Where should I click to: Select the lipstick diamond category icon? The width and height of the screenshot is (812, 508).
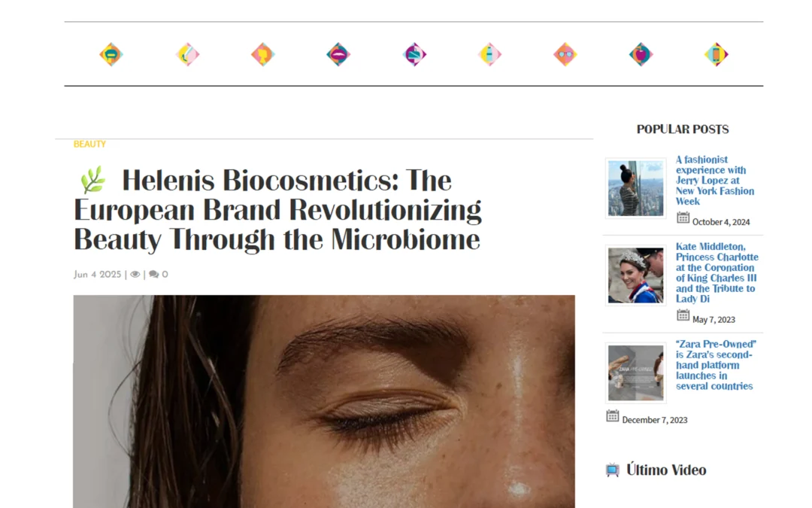point(414,53)
